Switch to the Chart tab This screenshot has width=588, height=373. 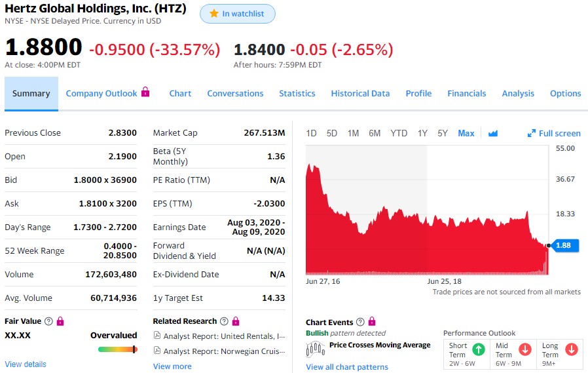pyautogui.click(x=180, y=94)
